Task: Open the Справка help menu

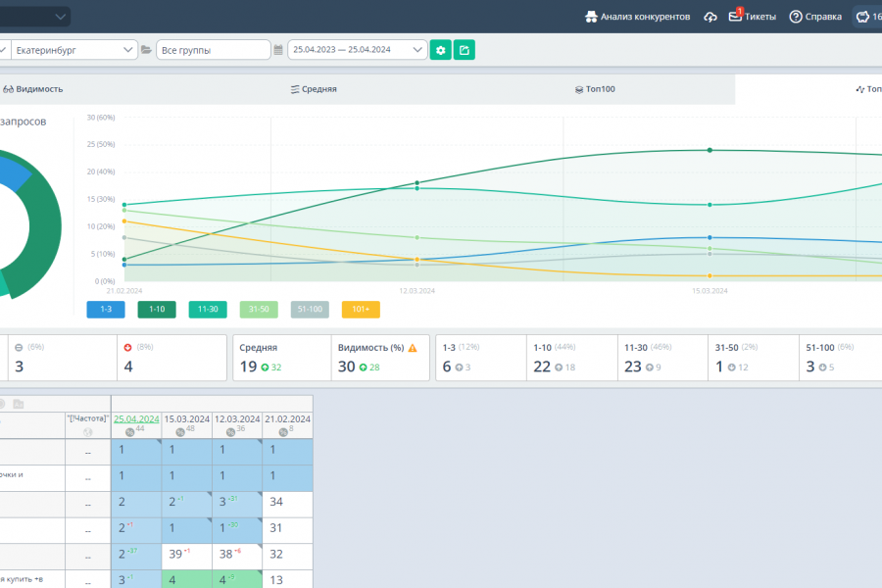Action: pyautogui.click(x=815, y=17)
